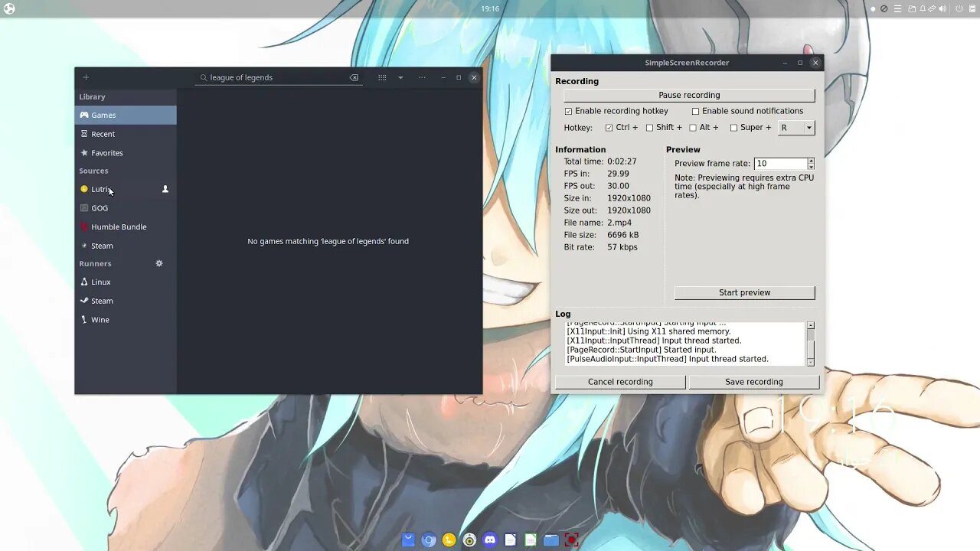Toggle the Shift hotkey checkbox
This screenshot has height=551, width=980.
pyautogui.click(x=649, y=128)
